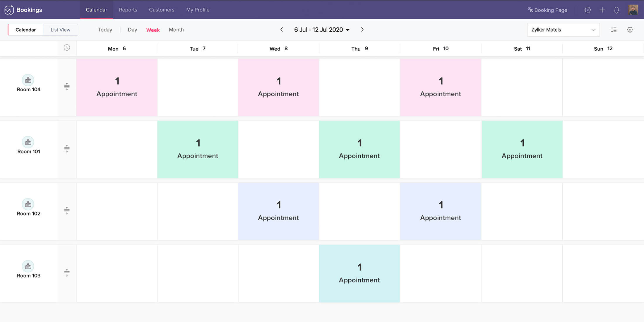This screenshot has height=322, width=644.
Task: Expand the Room 101 row height handle
Action: click(x=67, y=149)
